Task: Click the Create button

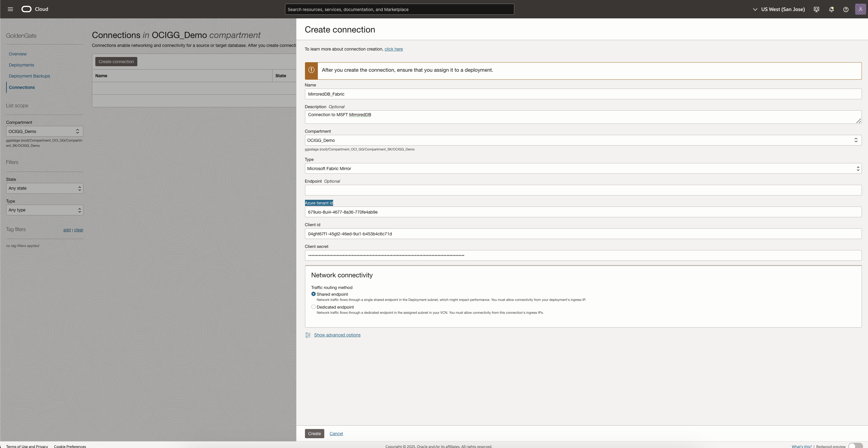Action: [314, 434]
